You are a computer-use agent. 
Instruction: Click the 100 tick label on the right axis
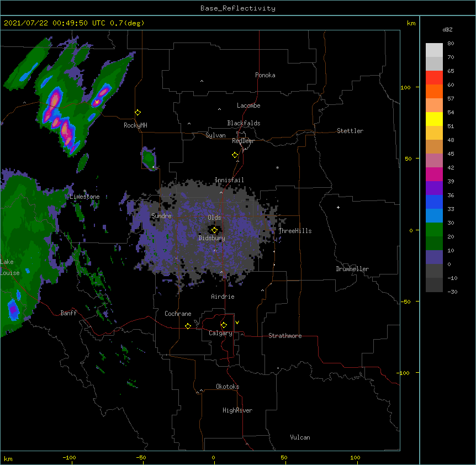405,87
